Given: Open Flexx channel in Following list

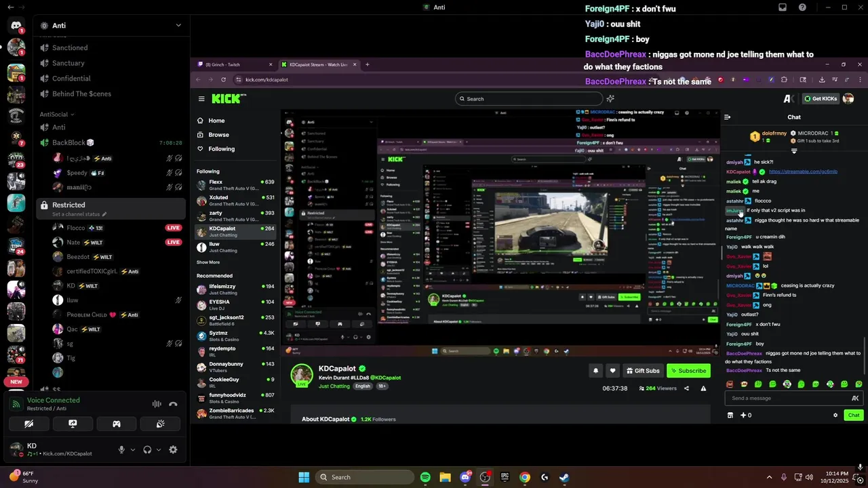Looking at the screenshot, I should [x=236, y=185].
